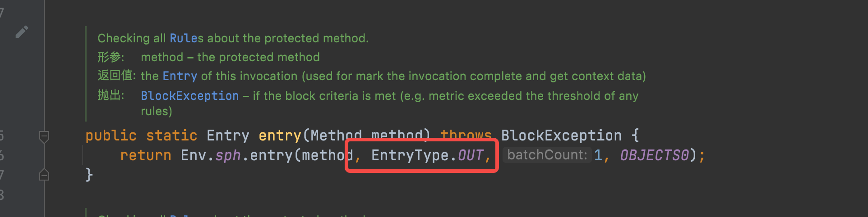868x217 pixels.
Task: Click the entry call after sph
Action: (x=271, y=155)
